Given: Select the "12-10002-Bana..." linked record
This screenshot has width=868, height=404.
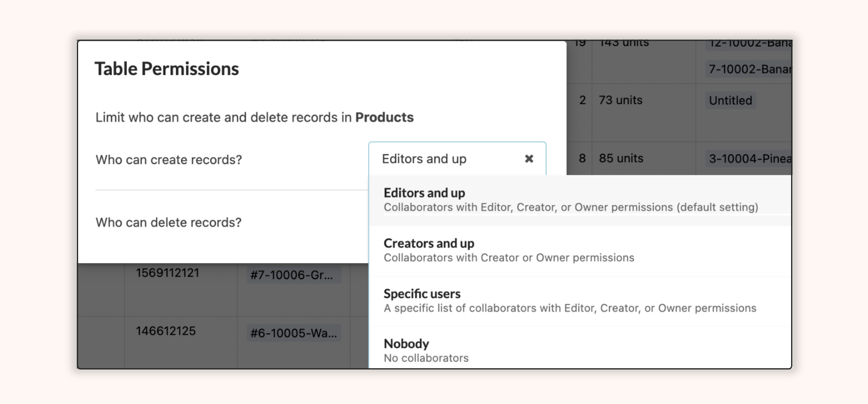Looking at the screenshot, I should [x=748, y=42].
